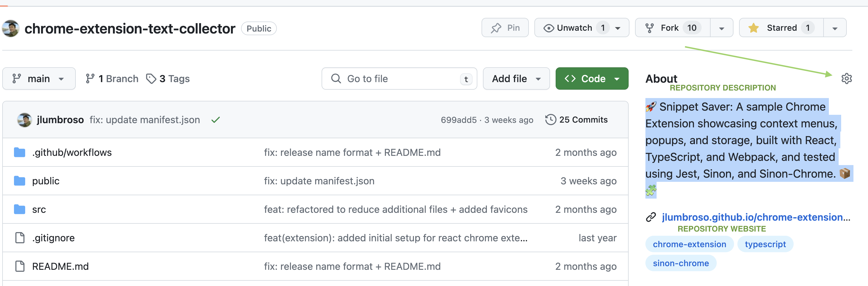Viewport: 868px width, 286px height.
Task: Open the README.md file
Action: point(60,266)
